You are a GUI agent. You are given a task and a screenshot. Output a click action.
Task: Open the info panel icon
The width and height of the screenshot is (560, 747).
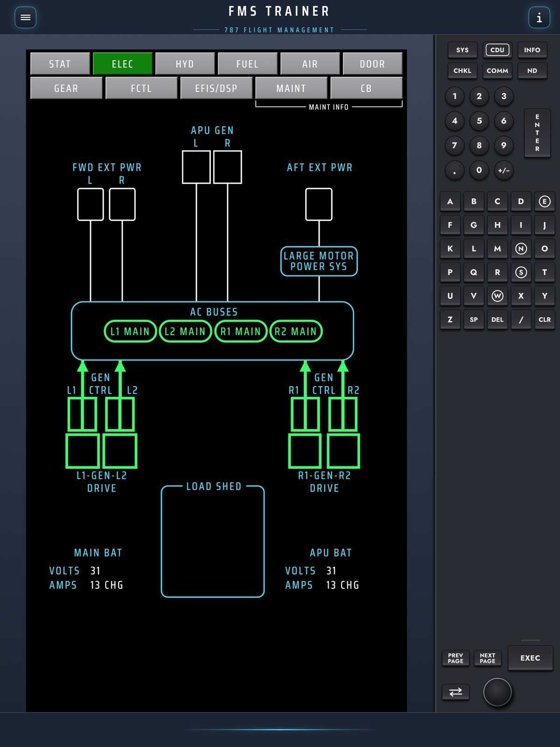539,18
